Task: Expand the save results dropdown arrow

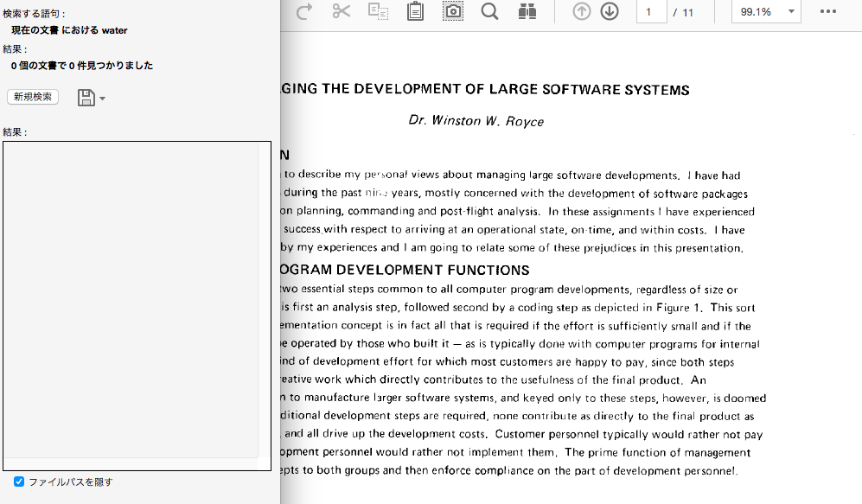Action: 102,99
